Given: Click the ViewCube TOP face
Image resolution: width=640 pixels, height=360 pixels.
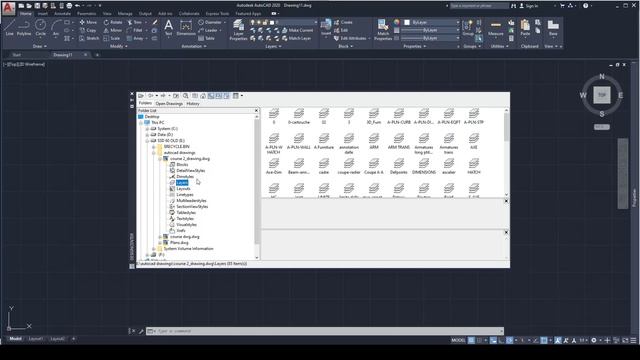Looking at the screenshot, I should pyautogui.click(x=602, y=95).
